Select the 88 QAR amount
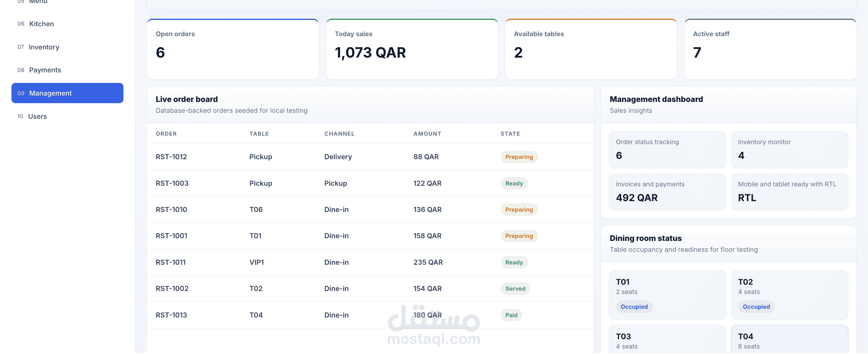The height and width of the screenshot is (354, 868). point(426,157)
